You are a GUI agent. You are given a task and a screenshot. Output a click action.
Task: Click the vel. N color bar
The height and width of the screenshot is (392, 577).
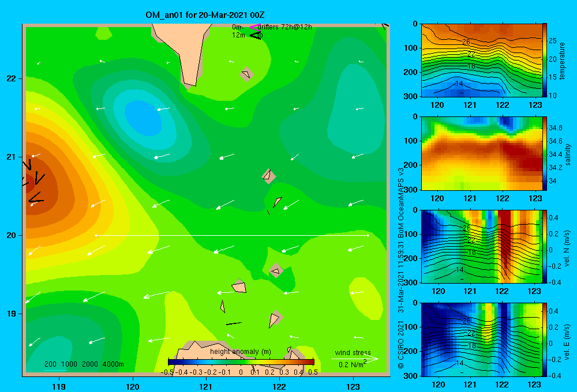coord(545,246)
